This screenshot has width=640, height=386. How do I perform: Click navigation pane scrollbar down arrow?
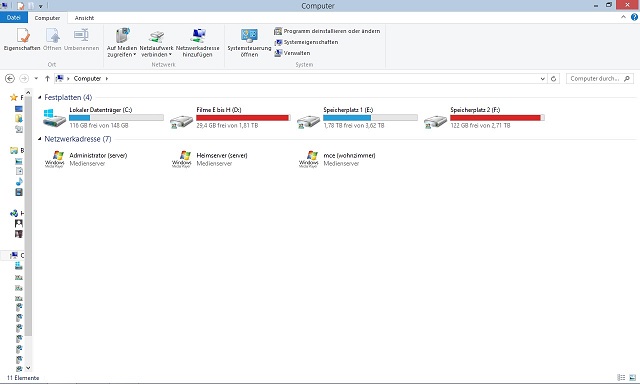point(28,368)
